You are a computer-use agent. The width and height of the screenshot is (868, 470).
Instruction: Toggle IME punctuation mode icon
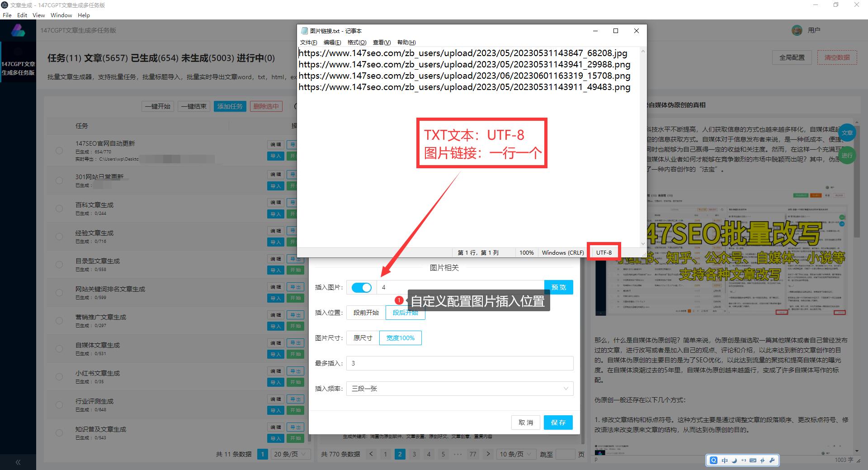(x=744, y=461)
